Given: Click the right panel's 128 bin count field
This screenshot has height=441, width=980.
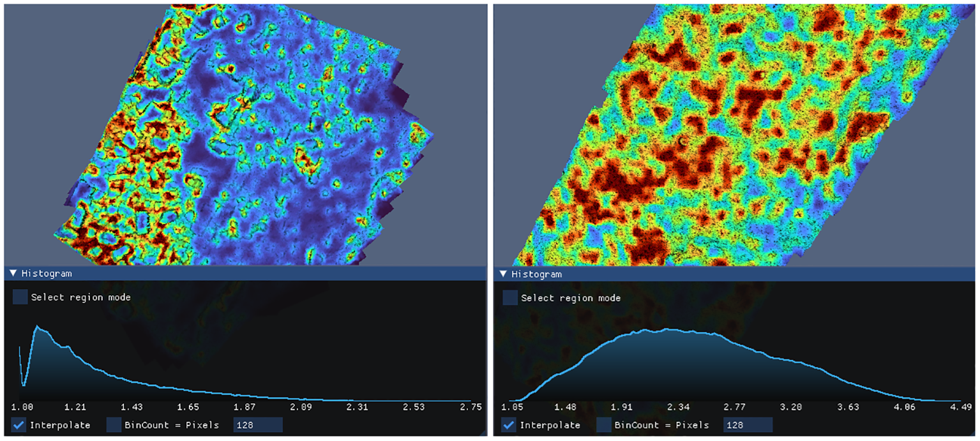Looking at the screenshot, I should 747,425.
